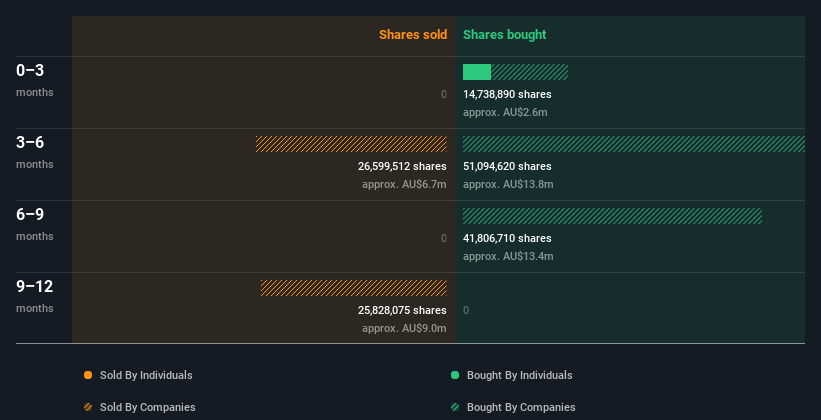Viewport: 821px width, 420px height.
Task: Click the 51,094,620 shares value
Action: pos(507,167)
